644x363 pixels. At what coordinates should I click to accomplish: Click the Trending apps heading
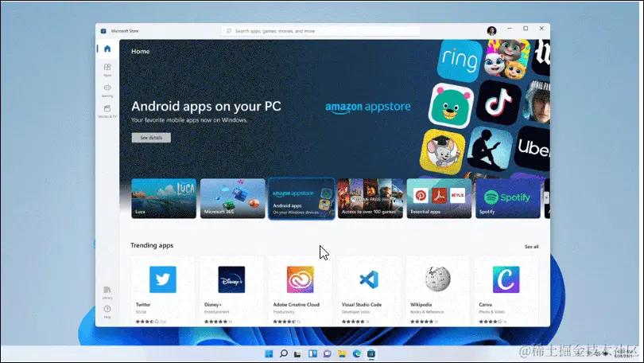pyautogui.click(x=152, y=245)
